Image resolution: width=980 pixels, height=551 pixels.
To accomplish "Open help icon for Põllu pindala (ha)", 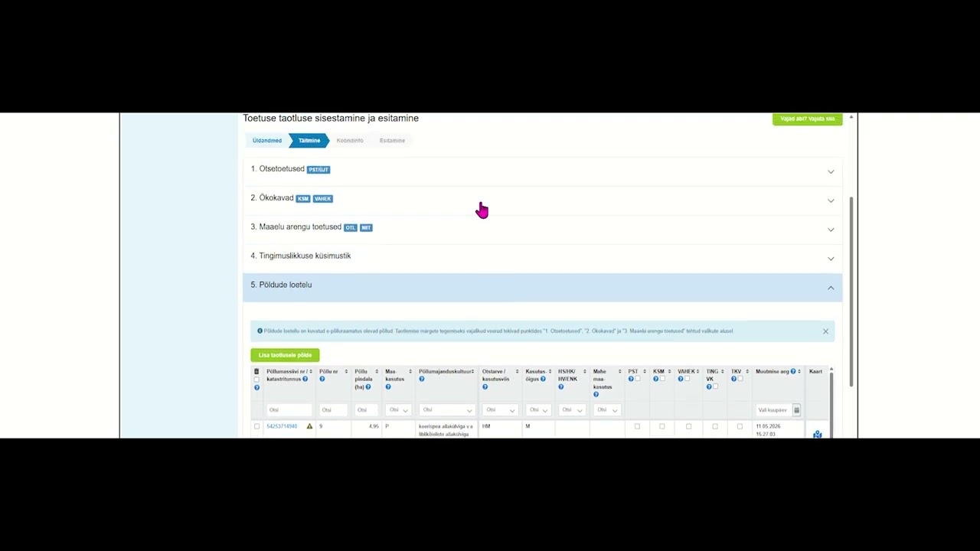I will pyautogui.click(x=368, y=386).
